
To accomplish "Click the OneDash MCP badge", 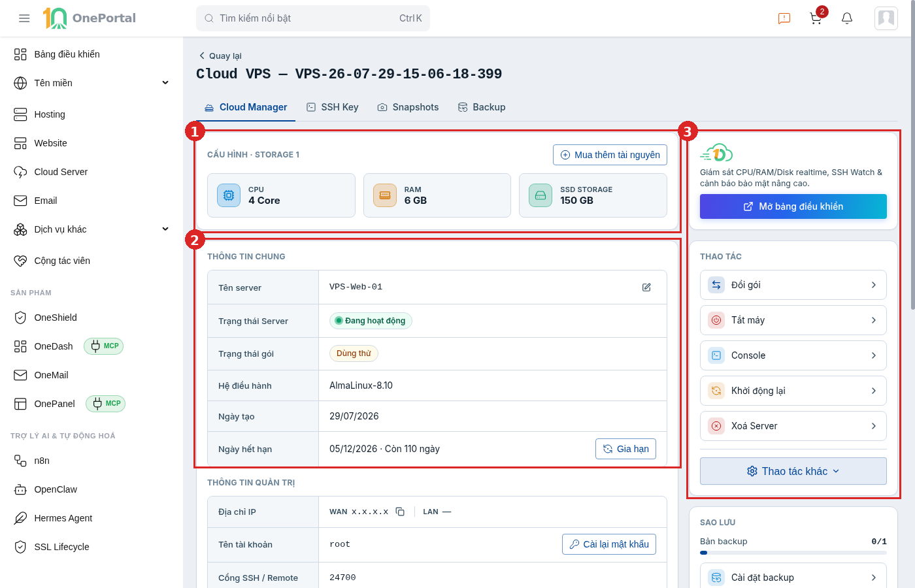I will [103, 346].
